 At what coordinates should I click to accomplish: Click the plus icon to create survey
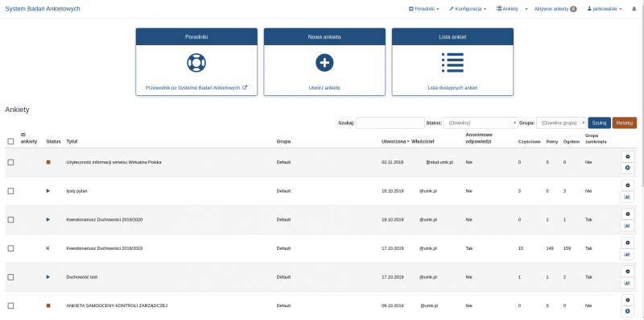tap(324, 63)
